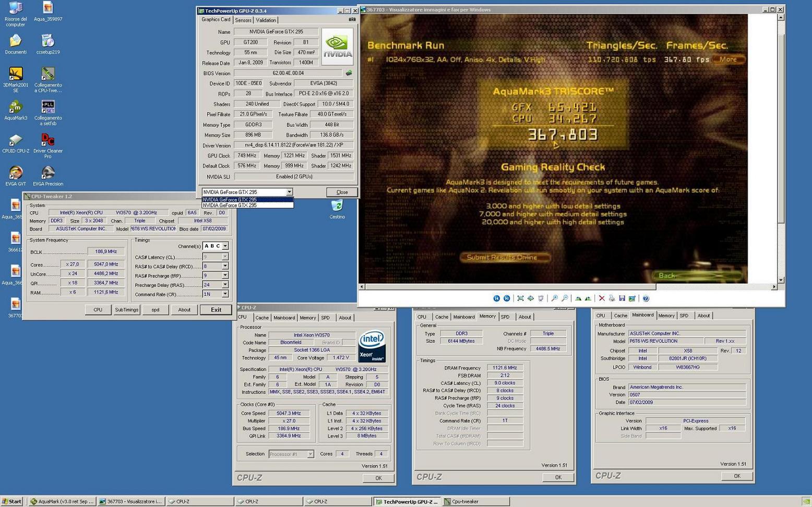Click CPU button in CPU-Tweaker
This screenshot has height=507, width=812.
pos(98,310)
